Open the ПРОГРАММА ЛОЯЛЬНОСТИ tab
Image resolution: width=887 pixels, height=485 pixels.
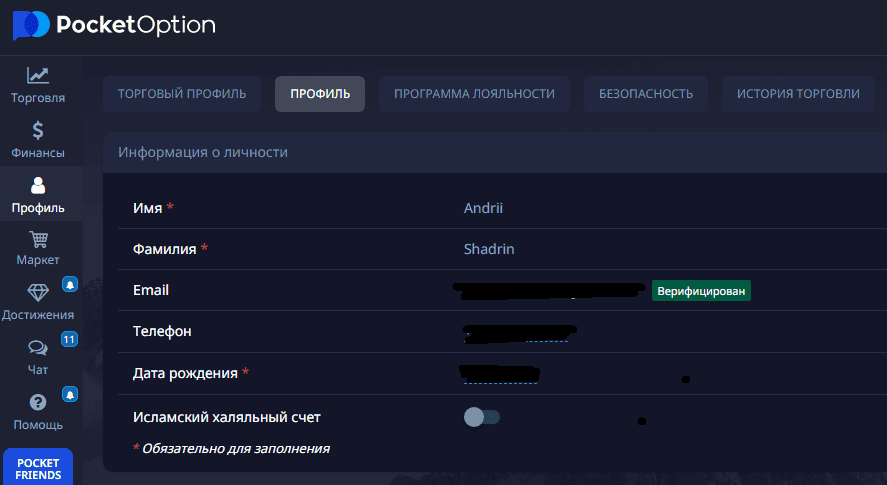[474, 94]
